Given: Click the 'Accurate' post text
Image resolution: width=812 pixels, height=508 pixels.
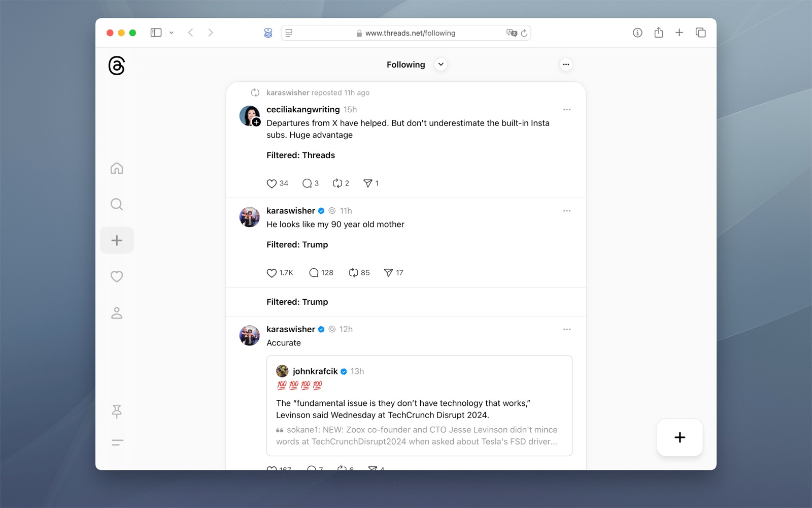Looking at the screenshot, I should [x=284, y=343].
